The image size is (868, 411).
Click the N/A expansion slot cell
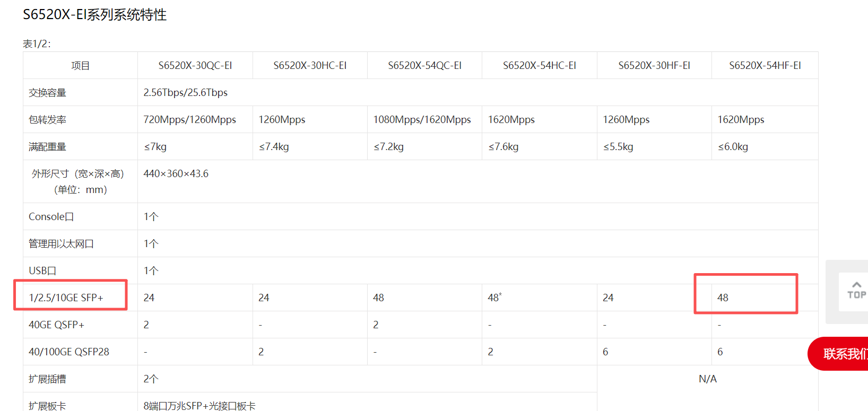click(x=707, y=379)
